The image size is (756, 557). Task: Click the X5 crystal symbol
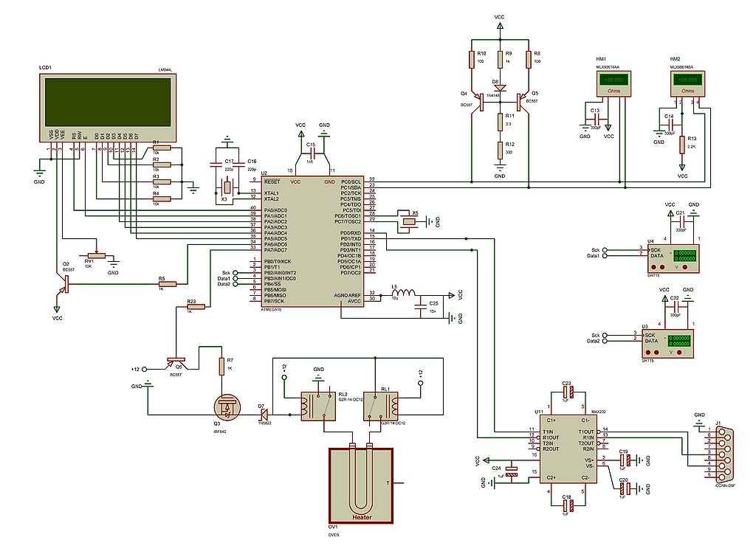point(409,221)
